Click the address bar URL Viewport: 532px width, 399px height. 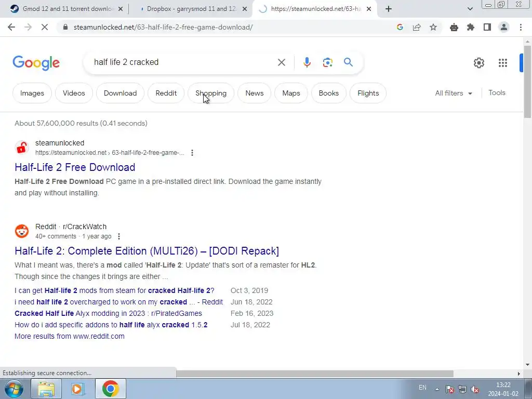(163, 27)
